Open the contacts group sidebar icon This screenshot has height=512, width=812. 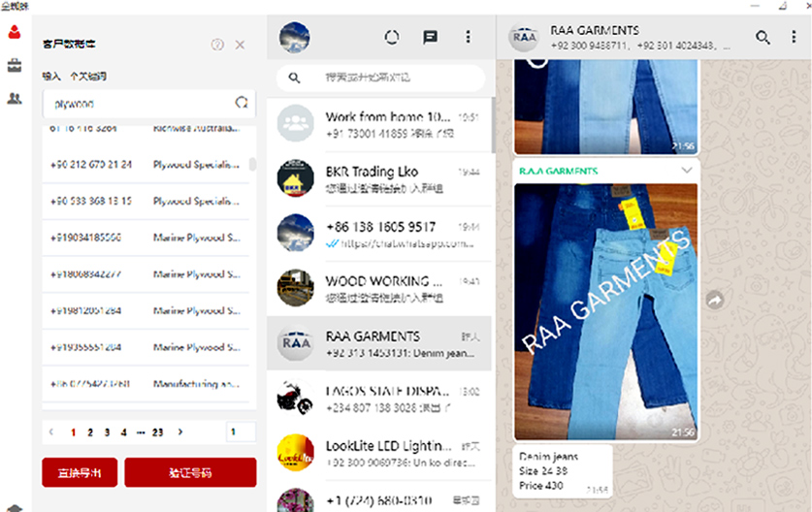14,98
